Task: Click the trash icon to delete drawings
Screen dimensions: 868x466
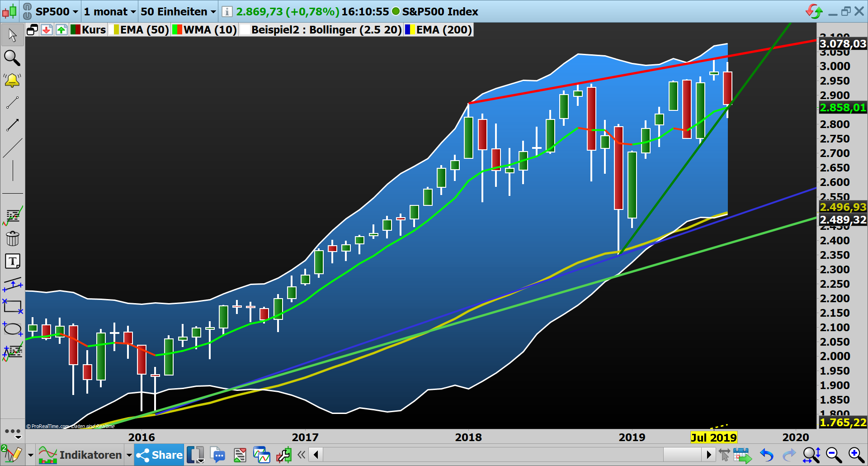Action: (12, 239)
